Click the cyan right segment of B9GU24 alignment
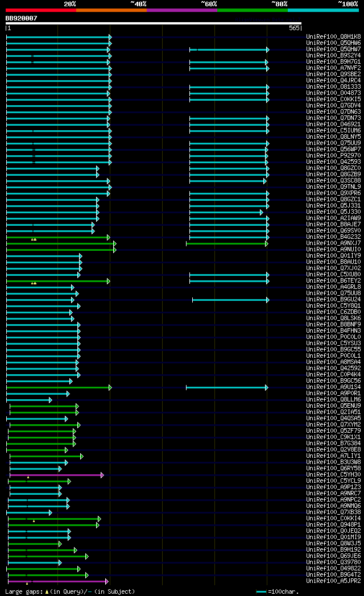Viewport: 364px width, 596px height. [x=231, y=300]
